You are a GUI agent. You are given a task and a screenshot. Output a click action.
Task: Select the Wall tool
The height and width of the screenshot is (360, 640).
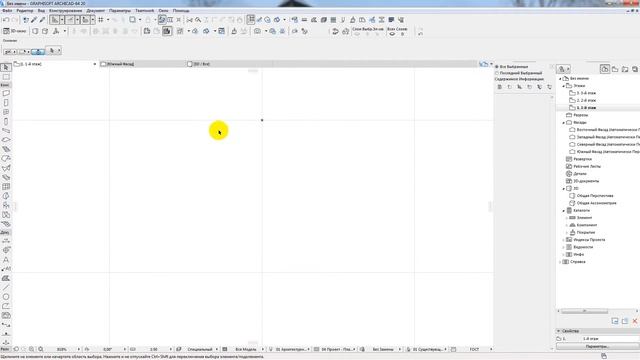pos(6,93)
